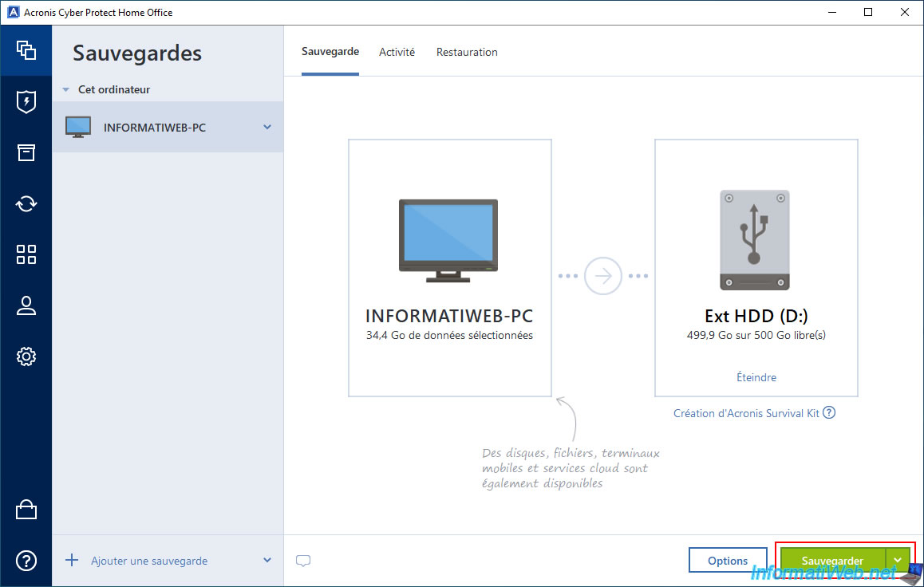This screenshot has width=924, height=587.
Task: Select the INFORMATIWEB-PC backup source panel
Action: pyautogui.click(x=449, y=268)
